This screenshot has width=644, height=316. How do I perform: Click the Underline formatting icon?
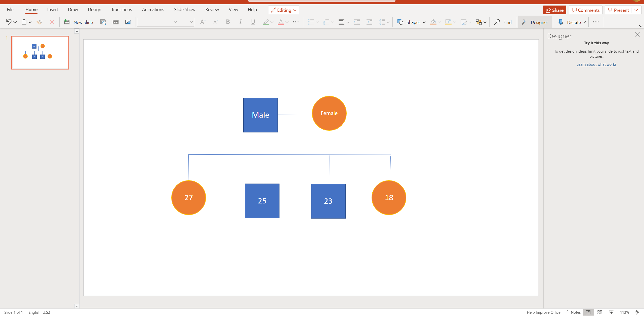point(253,22)
